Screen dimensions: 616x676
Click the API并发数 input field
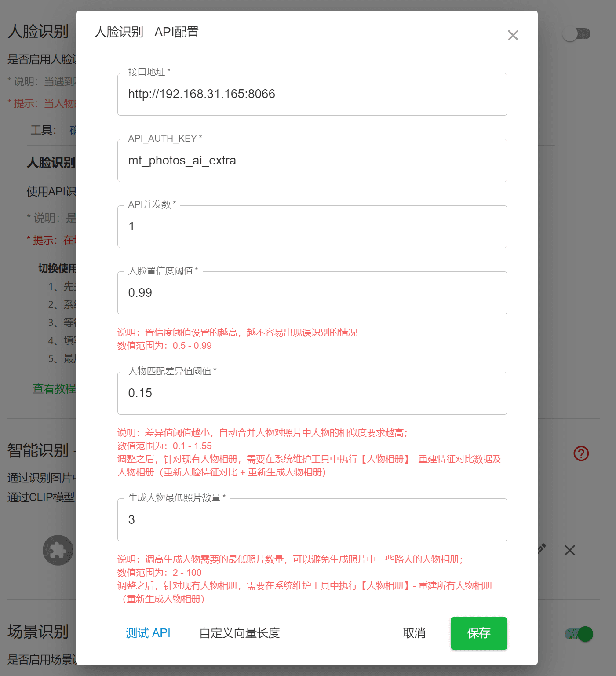coord(312,227)
